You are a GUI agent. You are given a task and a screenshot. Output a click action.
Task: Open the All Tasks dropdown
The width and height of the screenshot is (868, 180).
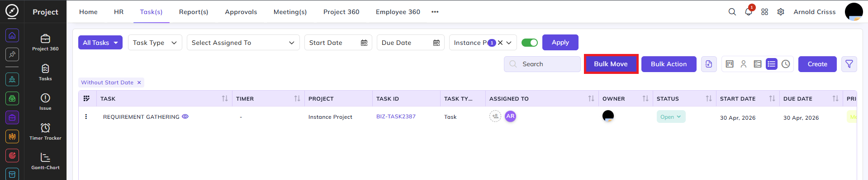click(x=100, y=43)
